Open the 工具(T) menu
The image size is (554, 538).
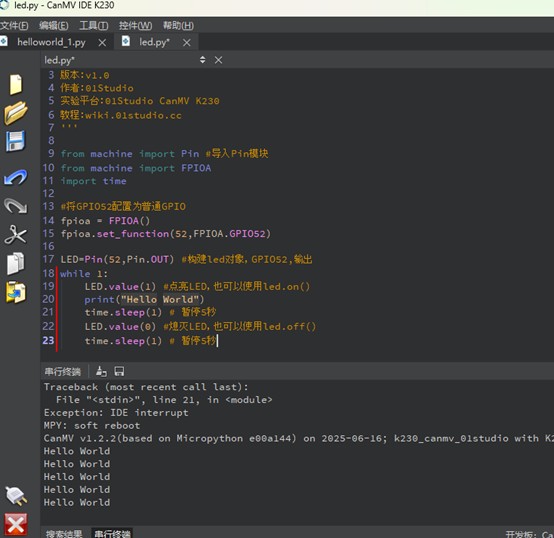point(94,25)
